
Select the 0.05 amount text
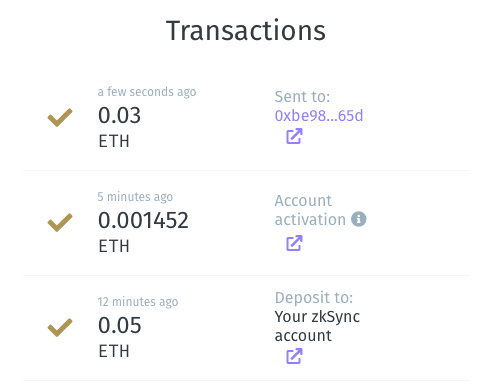(x=120, y=325)
